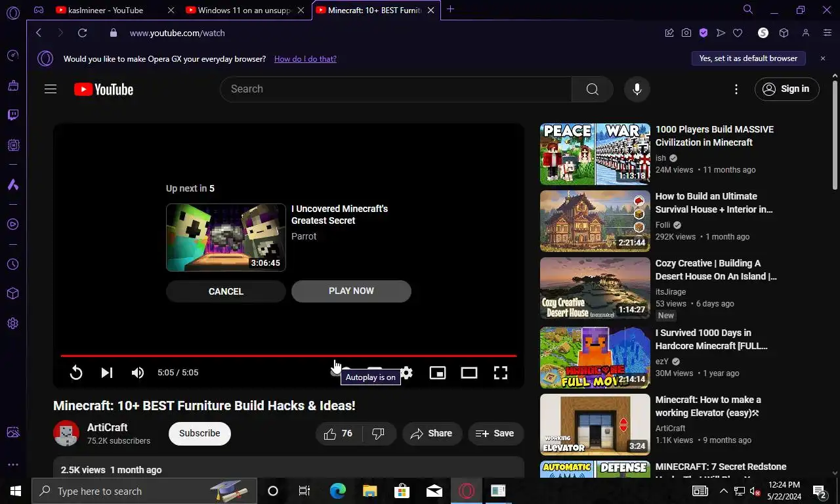
Task: Go back to previous page
Action: tap(39, 33)
